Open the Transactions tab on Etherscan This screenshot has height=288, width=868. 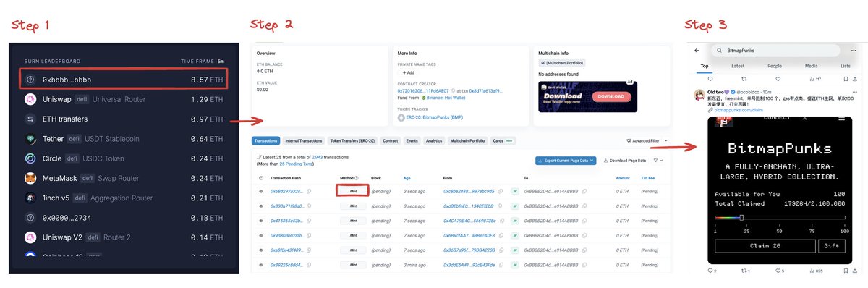265,140
